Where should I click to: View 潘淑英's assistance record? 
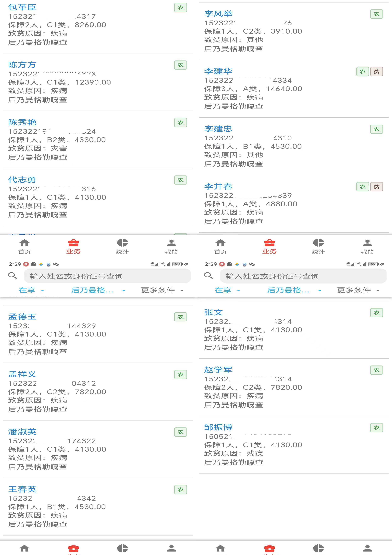98,449
